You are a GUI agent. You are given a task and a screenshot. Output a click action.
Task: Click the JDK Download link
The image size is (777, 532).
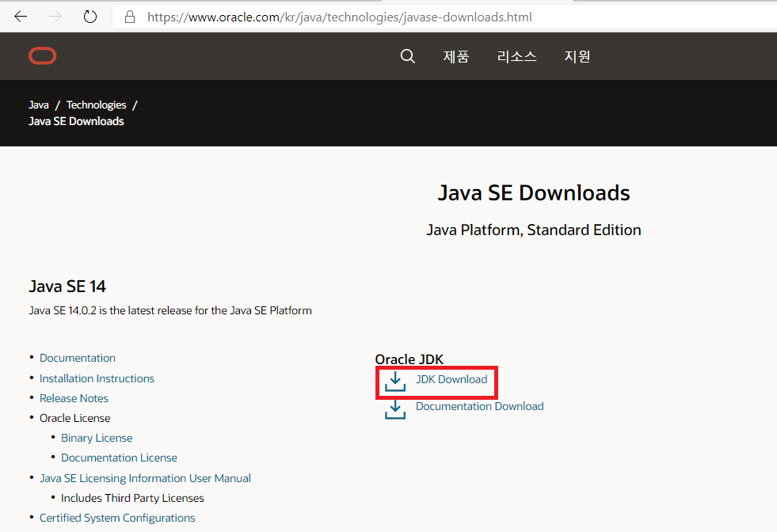pyautogui.click(x=451, y=379)
